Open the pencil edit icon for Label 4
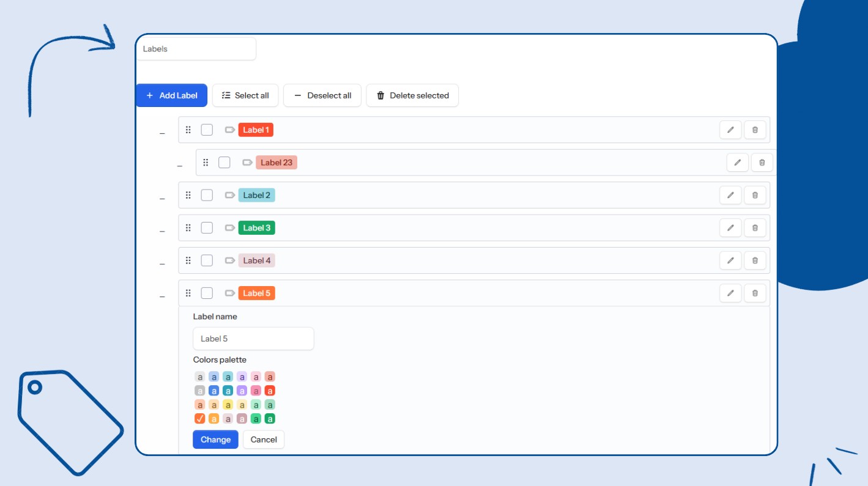 tap(730, 260)
